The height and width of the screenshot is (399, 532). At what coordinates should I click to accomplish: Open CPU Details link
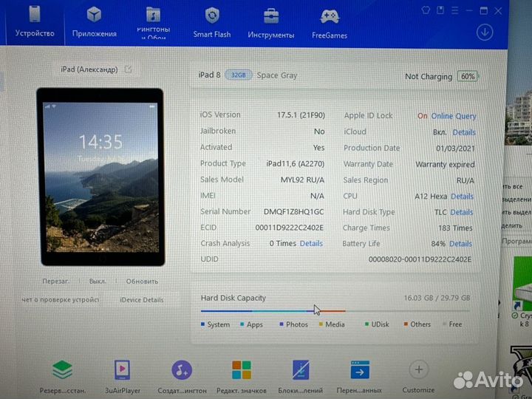coord(462,197)
